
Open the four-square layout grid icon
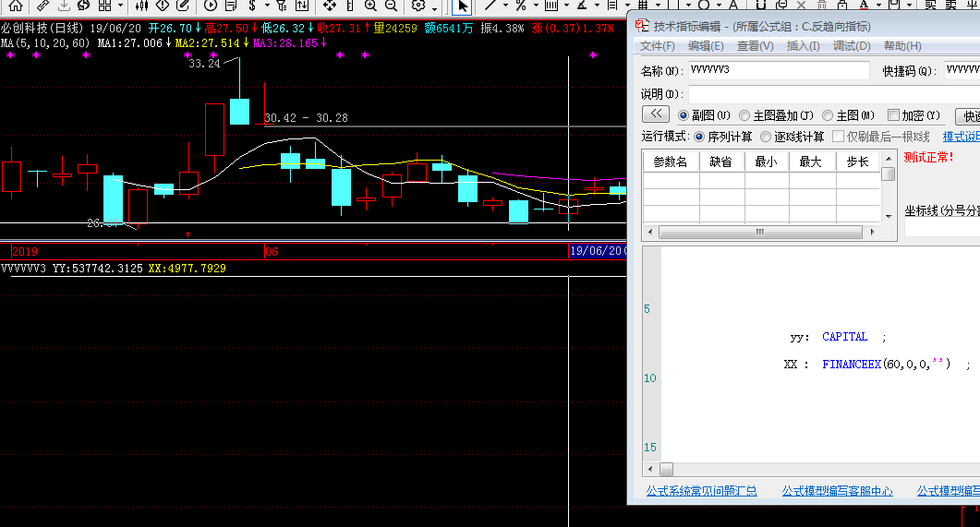105,6
